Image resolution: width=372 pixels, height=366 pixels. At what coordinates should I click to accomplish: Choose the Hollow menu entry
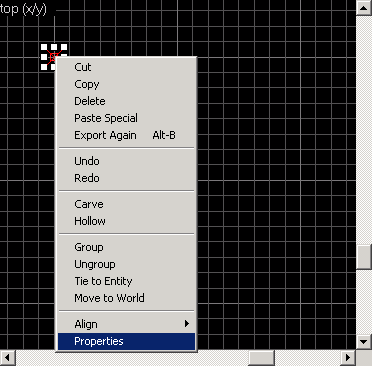tap(126, 221)
